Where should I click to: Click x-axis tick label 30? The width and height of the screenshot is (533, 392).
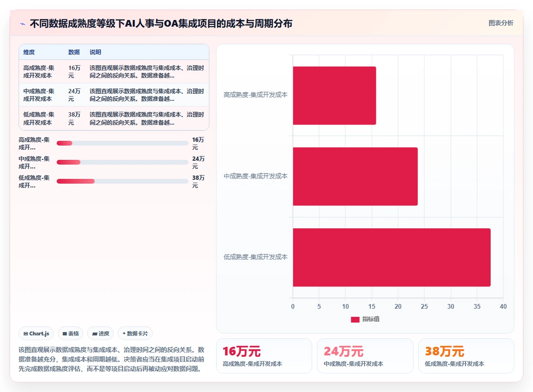point(450,306)
